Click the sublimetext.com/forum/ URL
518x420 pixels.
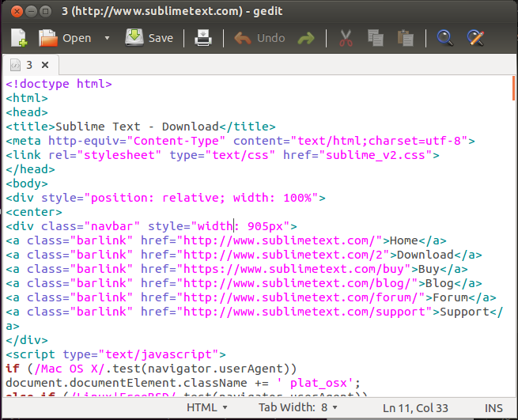tap(301, 297)
